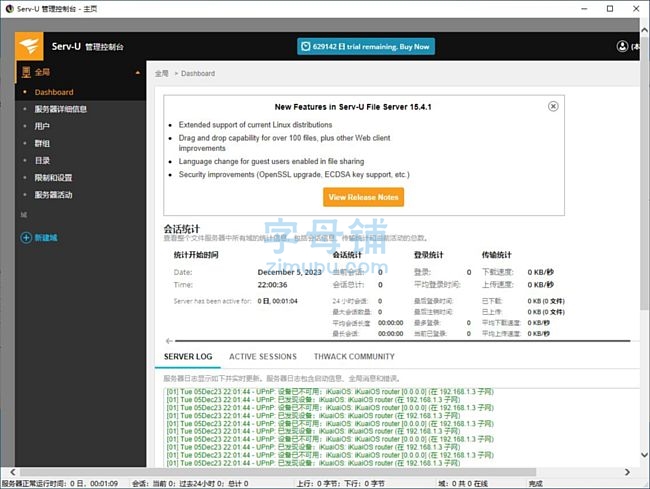The height and width of the screenshot is (489, 650).
Task: Click the Serv-U orange logo icon
Action: tap(29, 46)
